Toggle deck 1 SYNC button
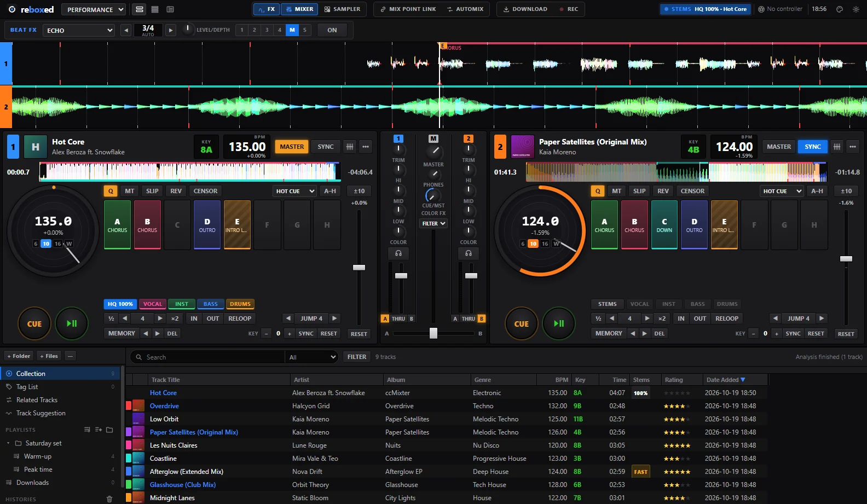867x504 pixels. coord(326,147)
